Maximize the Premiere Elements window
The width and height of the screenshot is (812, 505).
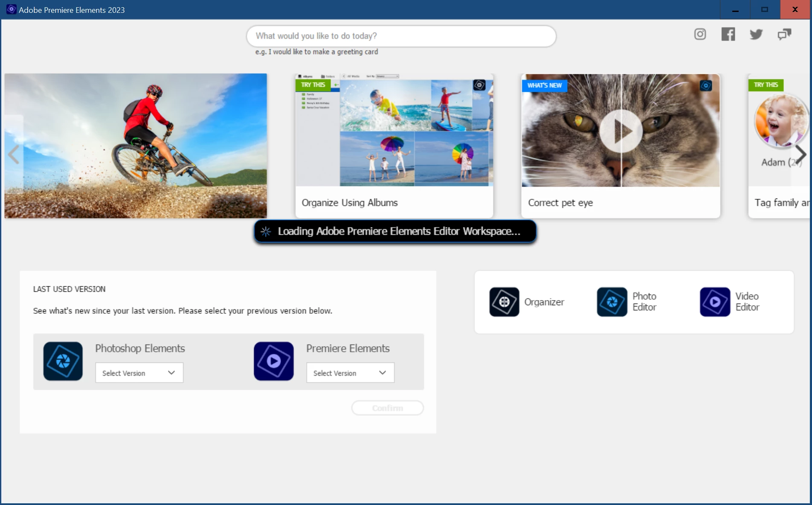click(765, 9)
